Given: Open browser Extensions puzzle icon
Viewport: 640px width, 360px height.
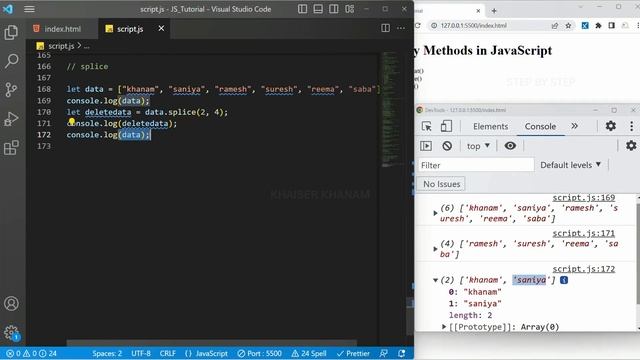Looking at the screenshot, I should (598, 25).
